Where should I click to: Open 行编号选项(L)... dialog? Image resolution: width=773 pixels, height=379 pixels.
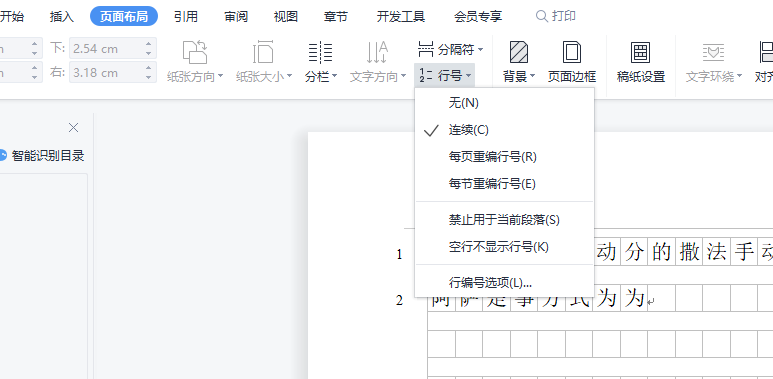[504, 283]
